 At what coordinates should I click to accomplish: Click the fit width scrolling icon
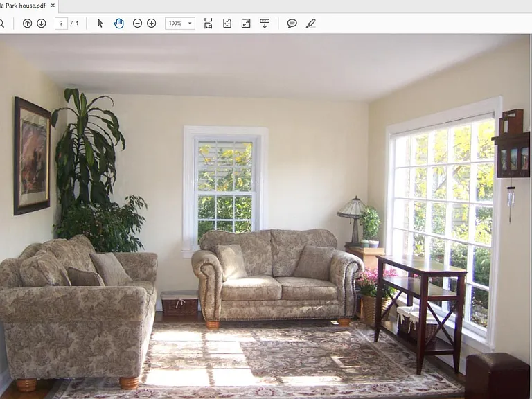208,24
